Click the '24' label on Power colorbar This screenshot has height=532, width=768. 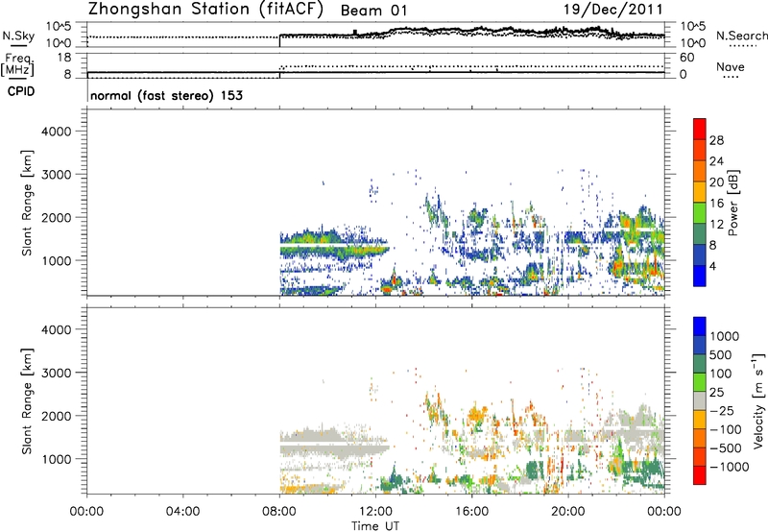716,161
